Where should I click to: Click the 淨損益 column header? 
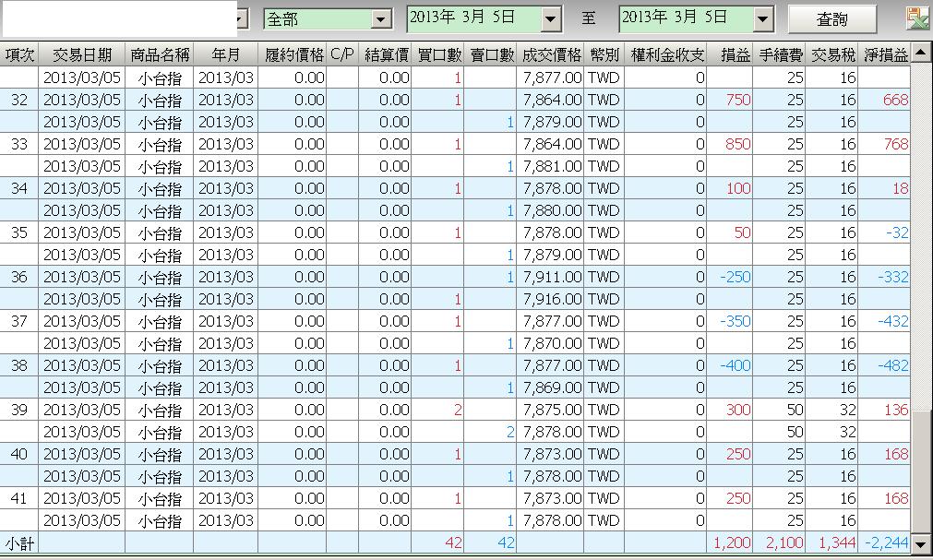[884, 54]
